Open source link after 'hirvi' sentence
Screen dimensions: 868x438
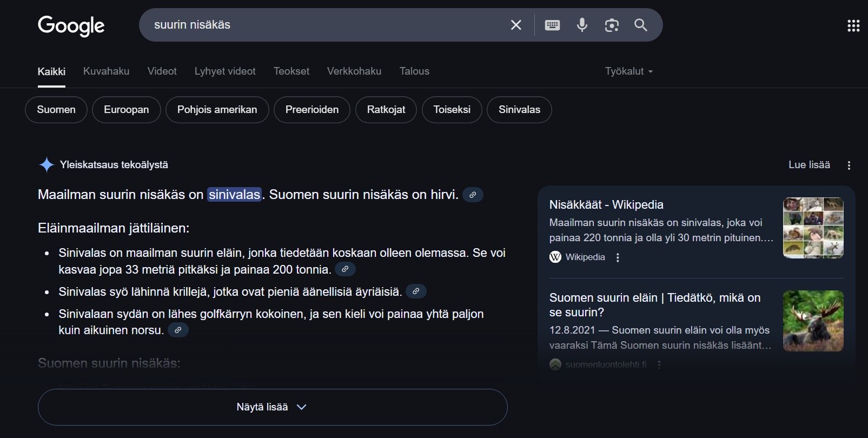pyautogui.click(x=473, y=195)
